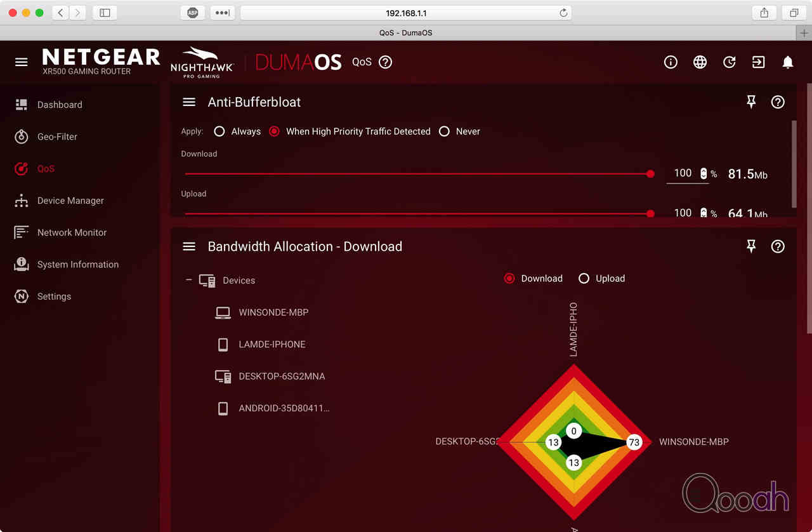Viewport: 812px width, 532px height.
Task: Open help for Anti-Bufferbloat panel
Action: coord(778,102)
